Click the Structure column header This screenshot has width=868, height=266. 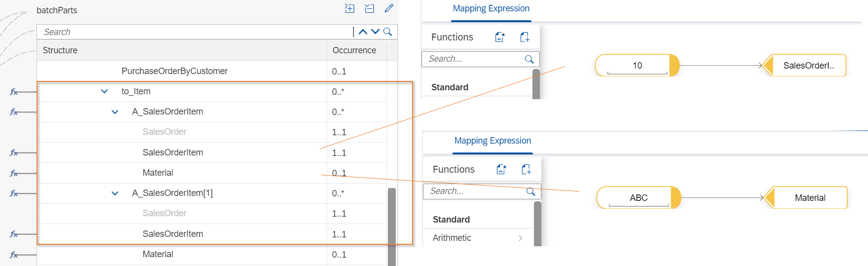point(182,50)
